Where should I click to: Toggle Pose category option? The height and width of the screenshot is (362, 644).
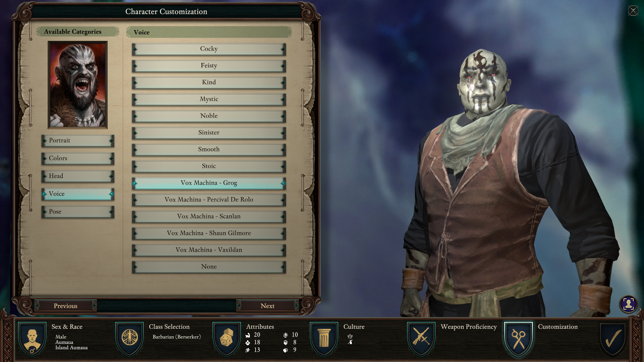coord(77,211)
